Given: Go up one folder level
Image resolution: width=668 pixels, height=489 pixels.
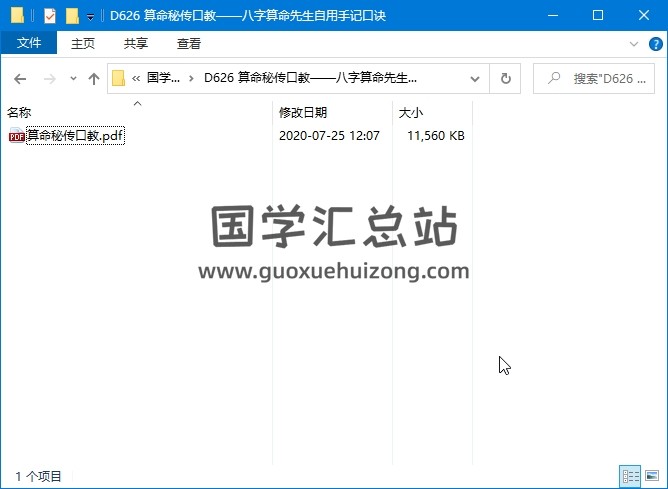Looking at the screenshot, I should (x=94, y=78).
